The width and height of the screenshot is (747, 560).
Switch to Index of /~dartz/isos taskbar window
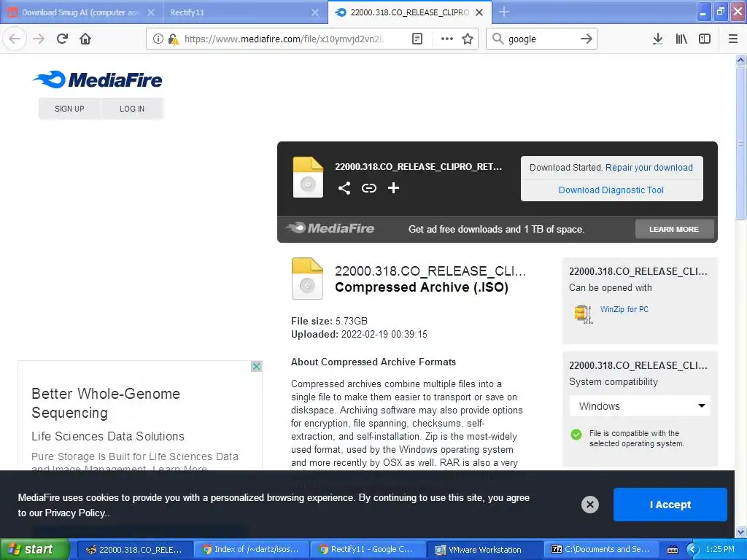pos(251,550)
